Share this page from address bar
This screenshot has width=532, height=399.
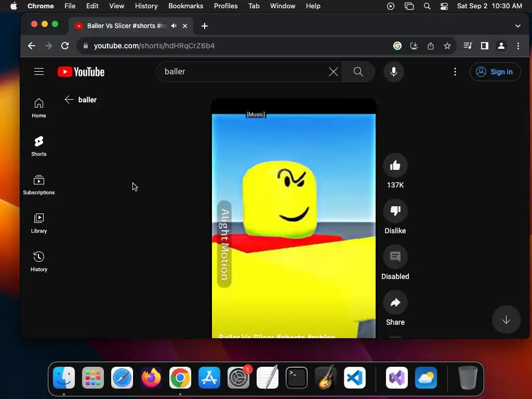[431, 46]
